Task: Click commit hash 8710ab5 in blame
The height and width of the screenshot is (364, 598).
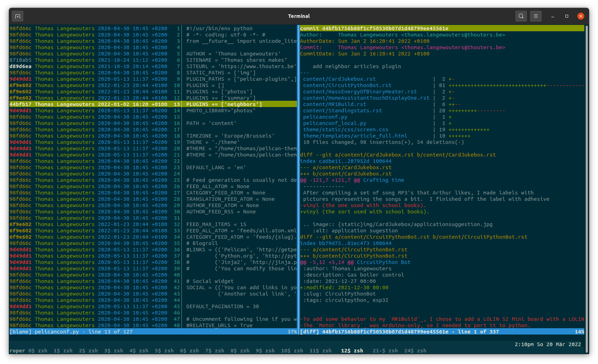Action: click(x=20, y=60)
